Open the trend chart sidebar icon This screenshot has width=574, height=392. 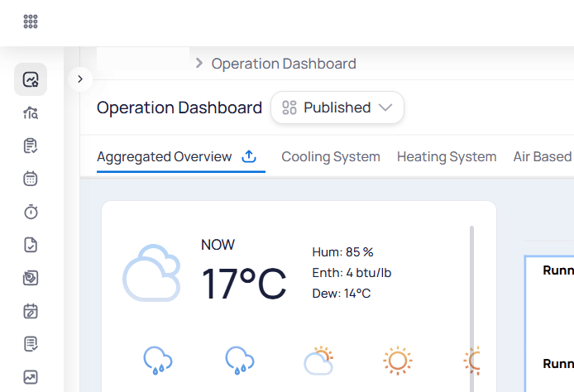pyautogui.click(x=31, y=377)
